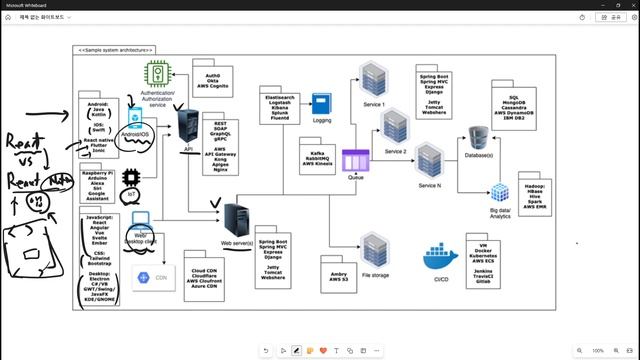
Task: Click the black IoT chip icon
Action: coord(131,178)
